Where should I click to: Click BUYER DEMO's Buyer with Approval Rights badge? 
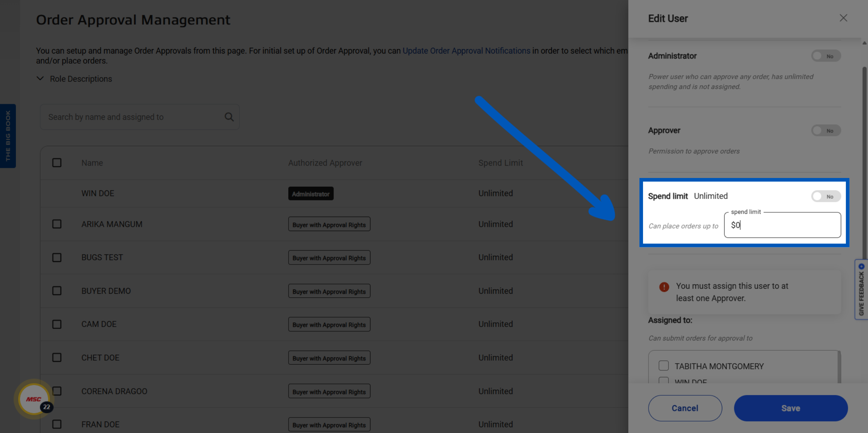point(329,291)
